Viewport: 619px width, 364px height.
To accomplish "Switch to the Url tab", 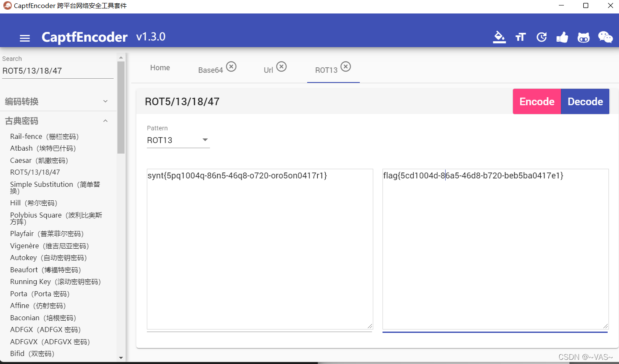I will (x=268, y=70).
